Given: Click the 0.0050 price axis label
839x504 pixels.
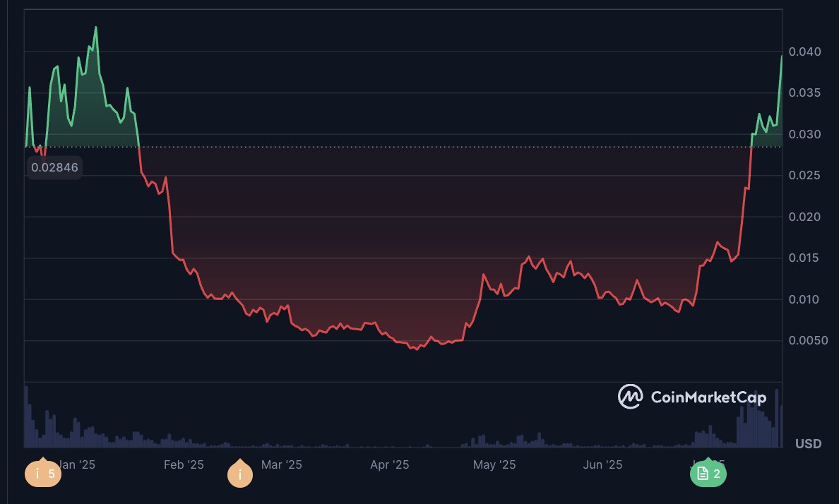Looking at the screenshot, I should tap(808, 340).
